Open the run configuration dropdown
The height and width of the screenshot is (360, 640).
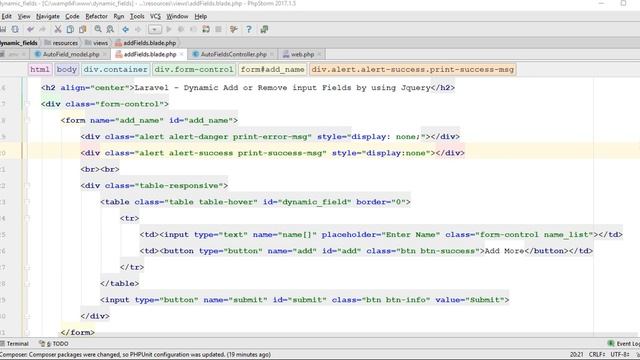coord(155,29)
